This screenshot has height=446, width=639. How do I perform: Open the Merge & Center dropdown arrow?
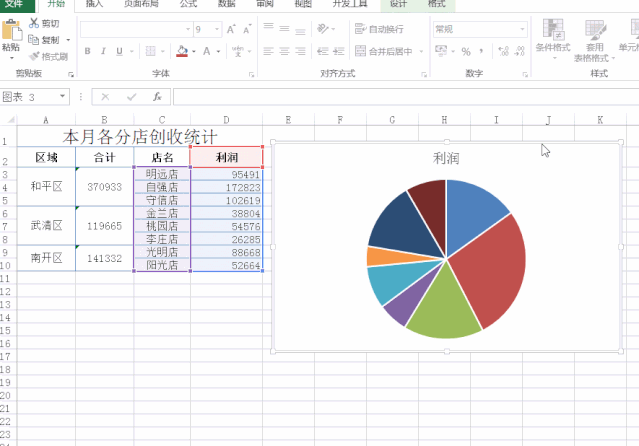[421, 51]
